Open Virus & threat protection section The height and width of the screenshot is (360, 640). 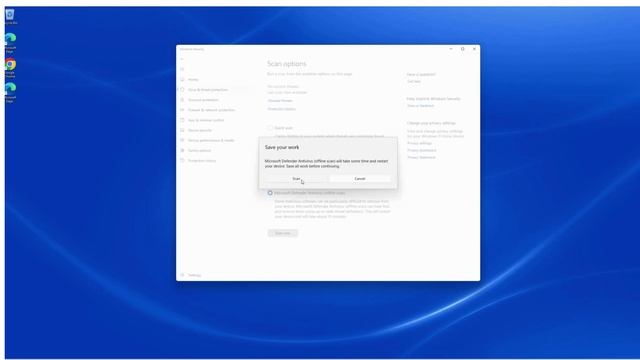(x=207, y=90)
